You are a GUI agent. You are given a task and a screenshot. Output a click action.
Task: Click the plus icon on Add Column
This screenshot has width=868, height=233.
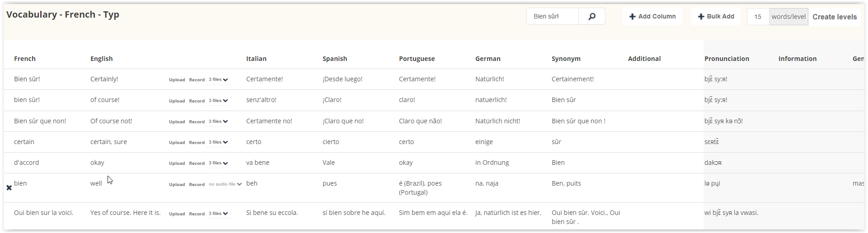(x=633, y=17)
